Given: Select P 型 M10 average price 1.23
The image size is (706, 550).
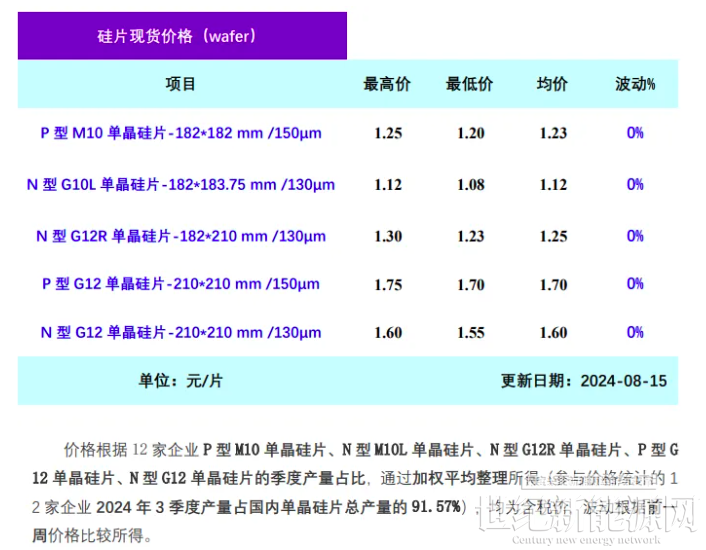Looking at the screenshot, I should [x=553, y=133].
